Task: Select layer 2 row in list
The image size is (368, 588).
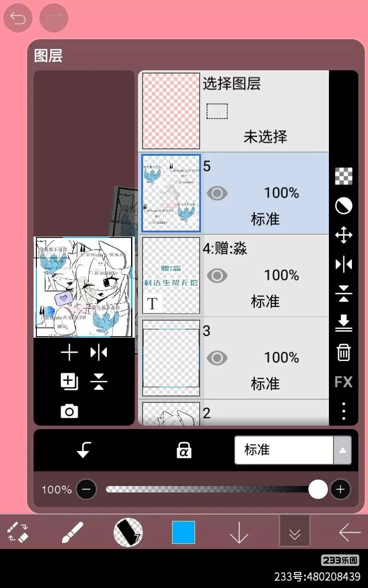Action: pos(234,413)
